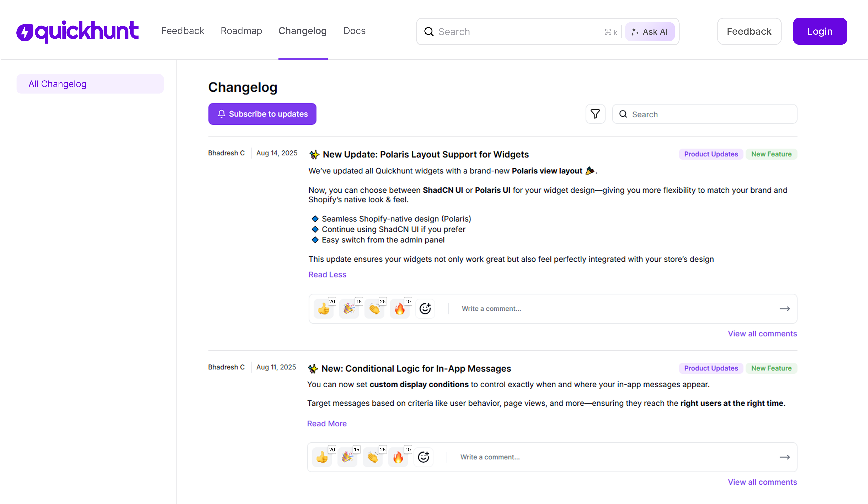
Task: React thumbs up on the Polaris post
Action: 324,309
